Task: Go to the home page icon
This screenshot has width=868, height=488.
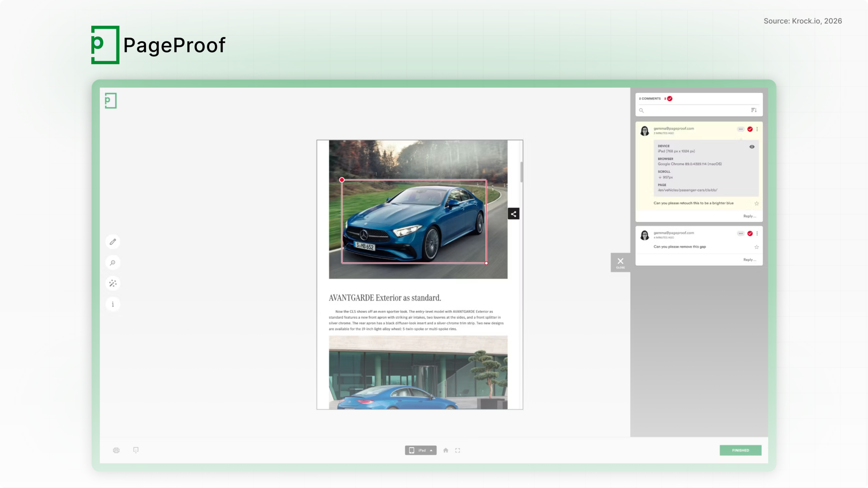Action: [446, 450]
